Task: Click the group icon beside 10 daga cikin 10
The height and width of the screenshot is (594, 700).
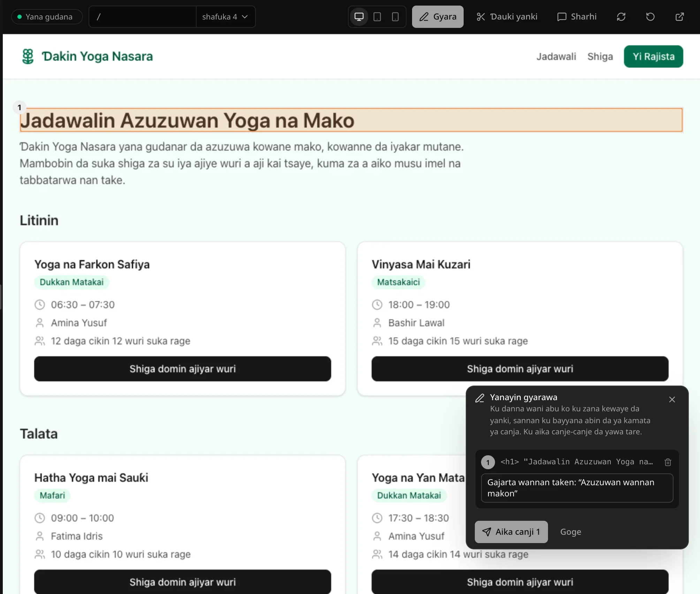Action: (40, 554)
